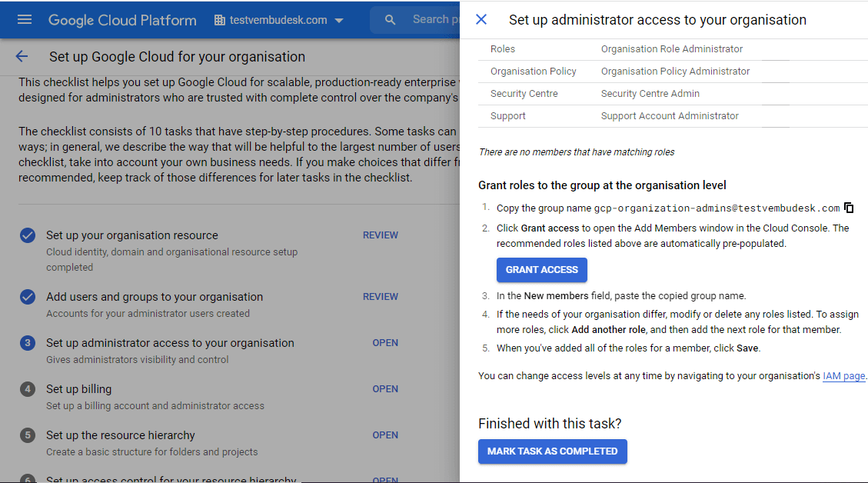Click the completed checkmark for Add users and groups
This screenshot has width=868, height=483.
click(28, 297)
